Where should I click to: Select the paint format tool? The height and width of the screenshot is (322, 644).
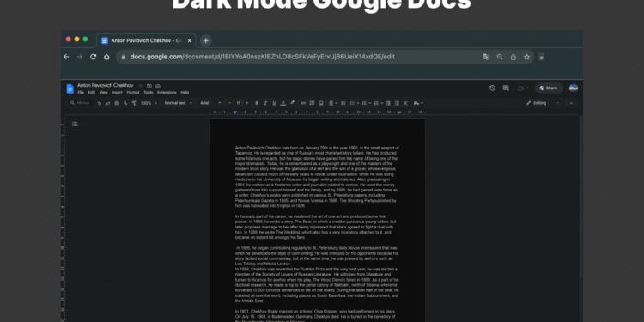pyautogui.click(x=134, y=103)
